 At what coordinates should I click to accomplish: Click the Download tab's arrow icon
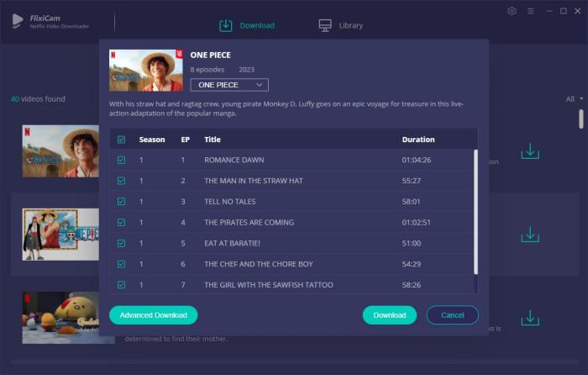click(226, 25)
